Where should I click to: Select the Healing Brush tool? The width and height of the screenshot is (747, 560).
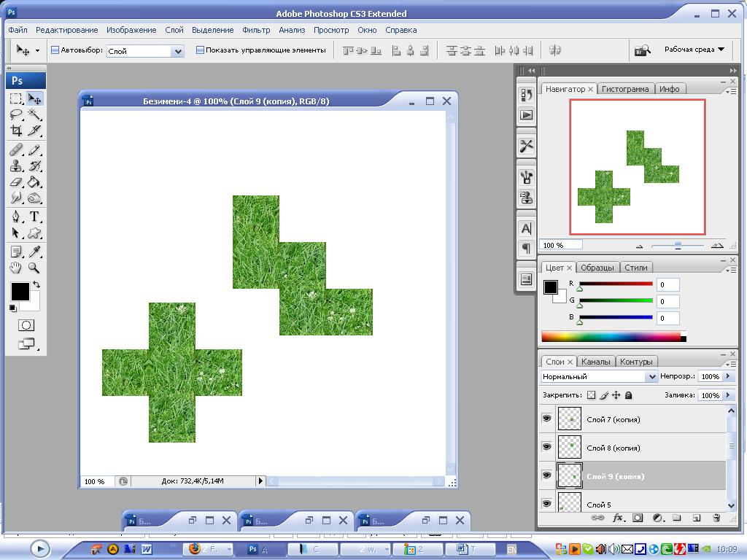pos(16,150)
